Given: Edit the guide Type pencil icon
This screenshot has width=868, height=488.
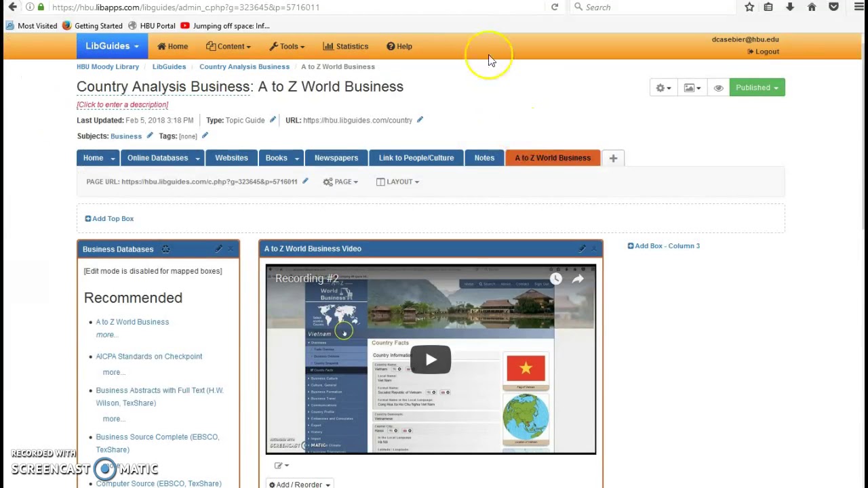Looking at the screenshot, I should [x=273, y=120].
